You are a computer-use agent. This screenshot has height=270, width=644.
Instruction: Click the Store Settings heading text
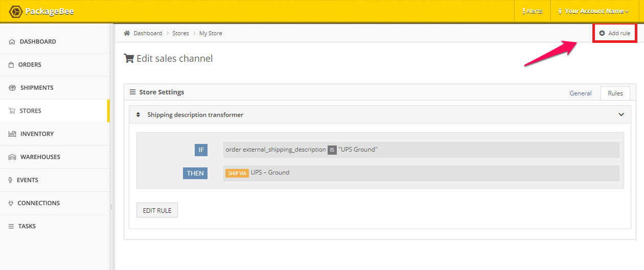[162, 92]
